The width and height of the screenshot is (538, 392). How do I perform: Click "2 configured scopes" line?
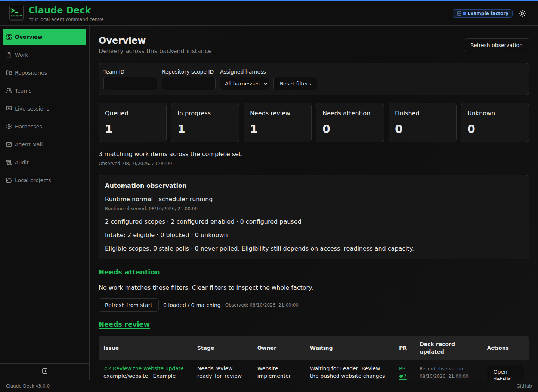[x=203, y=222]
